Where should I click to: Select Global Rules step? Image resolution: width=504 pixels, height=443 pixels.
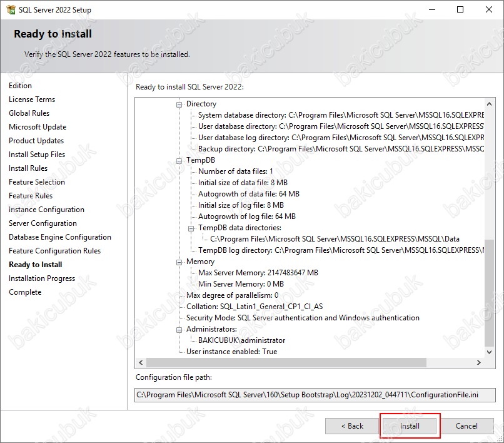coord(29,113)
